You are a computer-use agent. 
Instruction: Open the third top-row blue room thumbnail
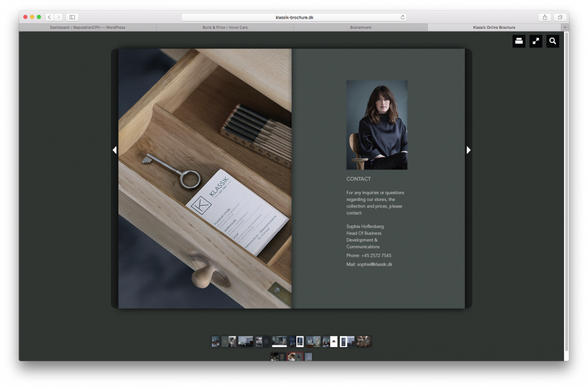click(245, 341)
